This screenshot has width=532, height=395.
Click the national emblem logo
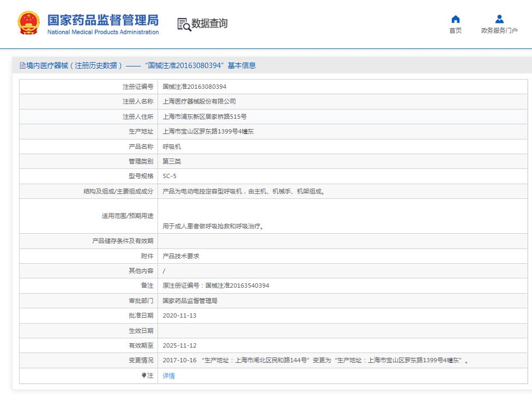tap(28, 23)
